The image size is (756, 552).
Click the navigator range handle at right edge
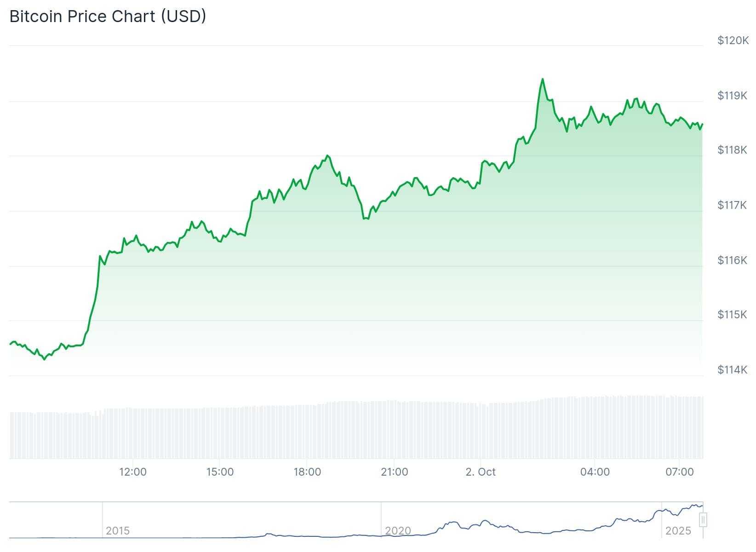703,520
